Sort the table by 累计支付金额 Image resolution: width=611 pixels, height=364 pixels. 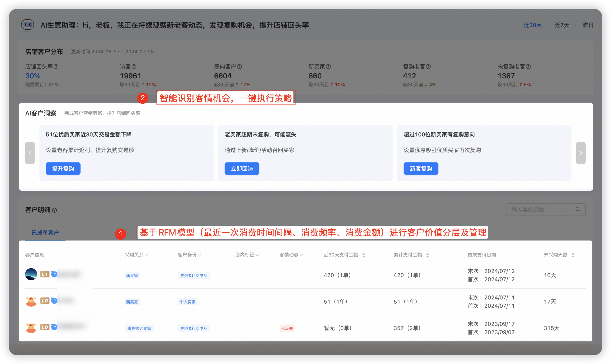pos(428,255)
